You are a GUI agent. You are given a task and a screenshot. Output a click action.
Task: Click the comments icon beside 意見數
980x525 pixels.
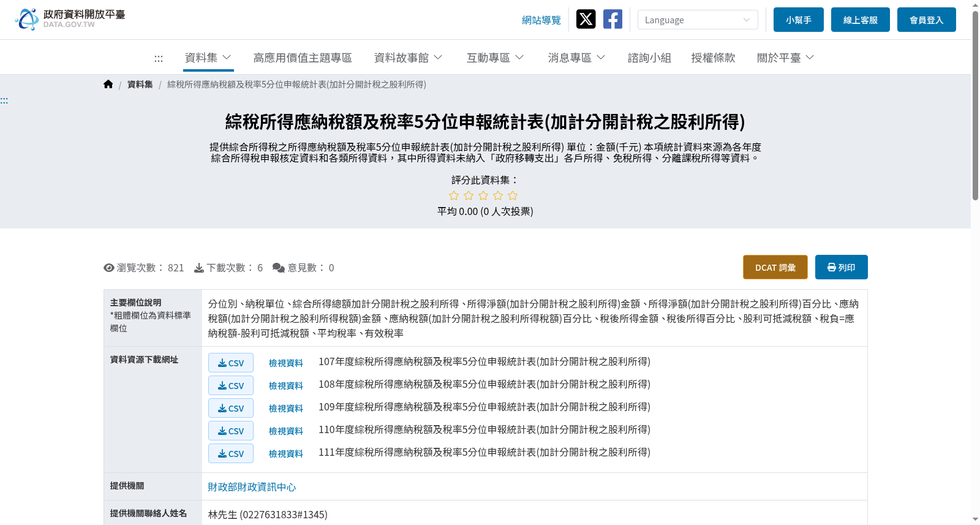[x=279, y=268]
